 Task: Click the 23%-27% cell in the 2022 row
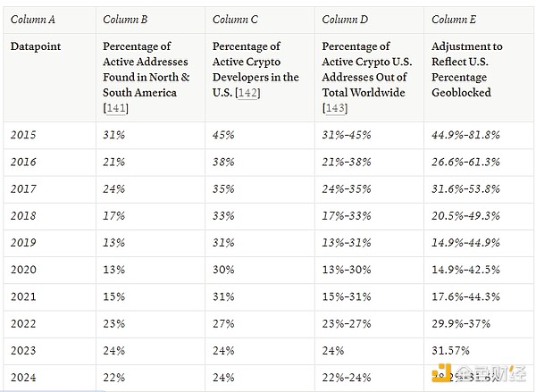pyautogui.click(x=347, y=325)
